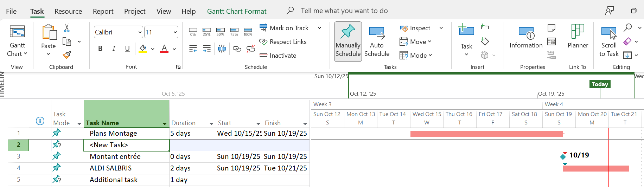The width and height of the screenshot is (644, 187).
Task: Click the Cut scissors icon
Action: click(x=67, y=28)
